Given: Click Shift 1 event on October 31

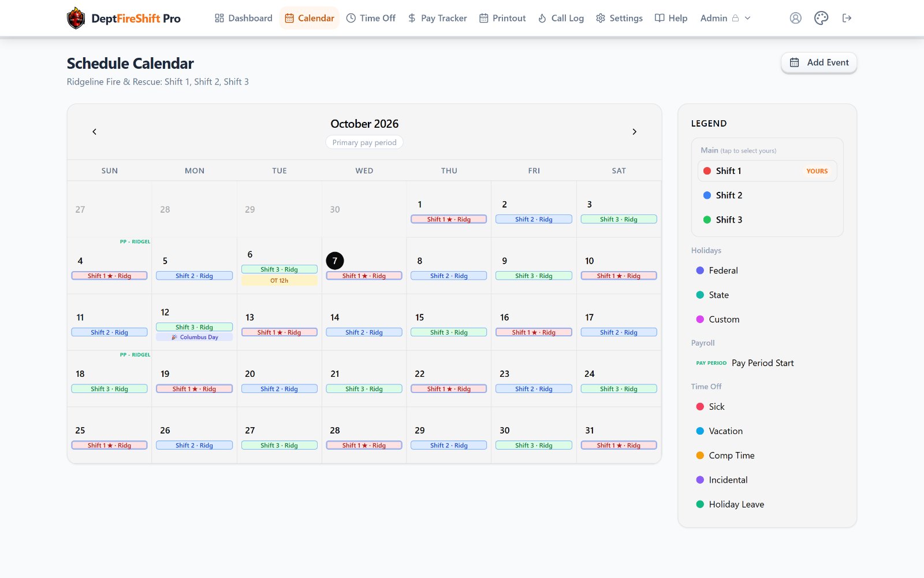Looking at the screenshot, I should 619,446.
